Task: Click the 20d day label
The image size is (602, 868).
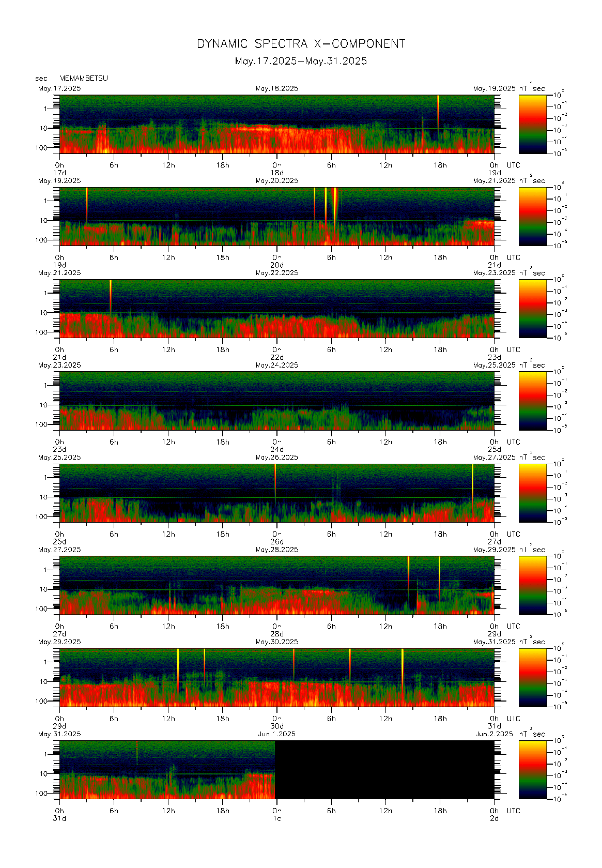Action: coord(277,265)
